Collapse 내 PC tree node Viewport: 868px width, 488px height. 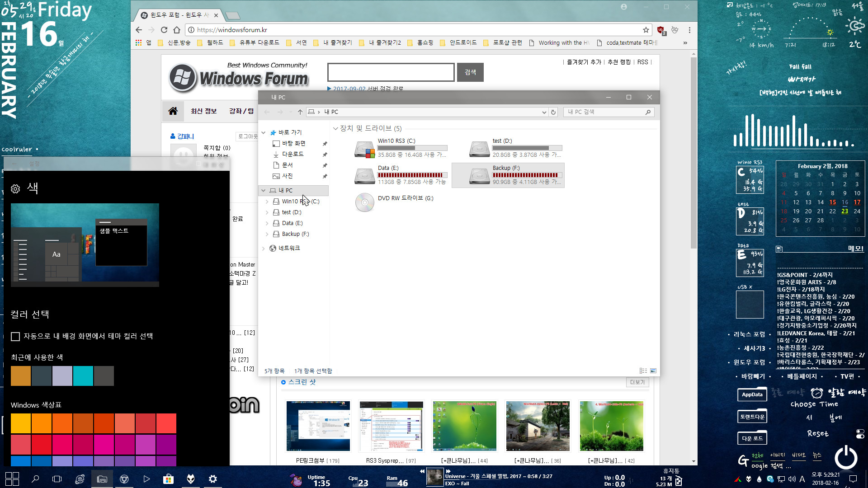pos(264,191)
